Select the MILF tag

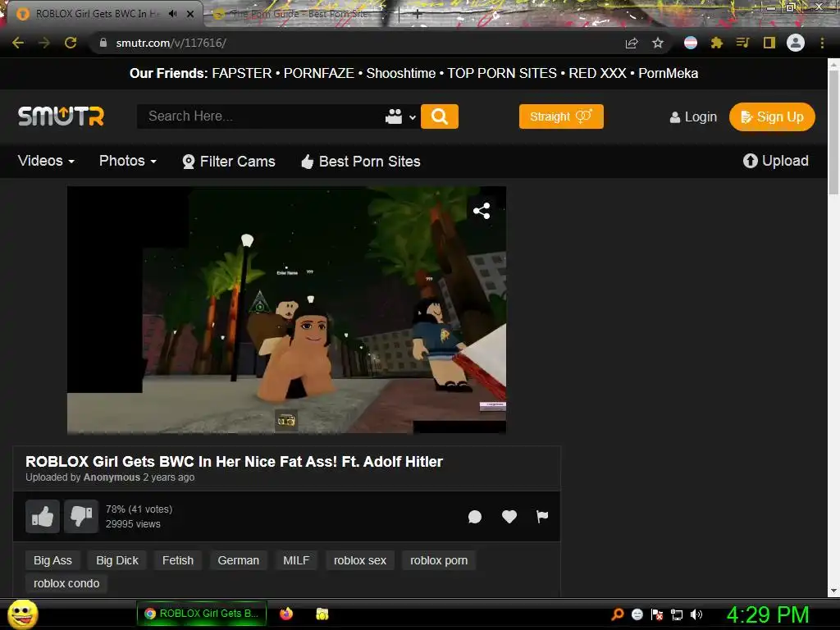click(x=296, y=560)
